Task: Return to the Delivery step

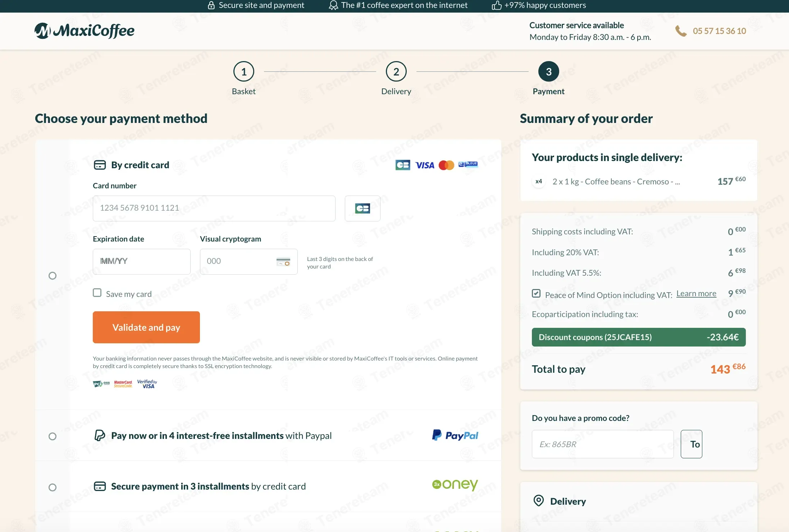Action: coord(396,72)
